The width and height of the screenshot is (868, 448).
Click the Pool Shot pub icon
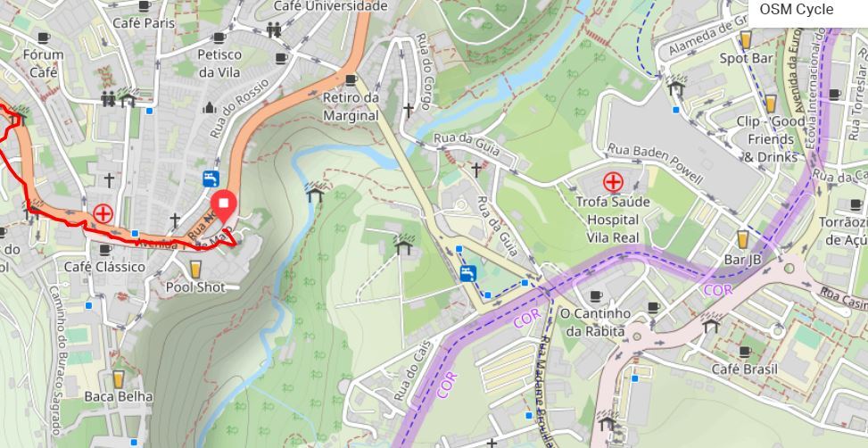195,270
